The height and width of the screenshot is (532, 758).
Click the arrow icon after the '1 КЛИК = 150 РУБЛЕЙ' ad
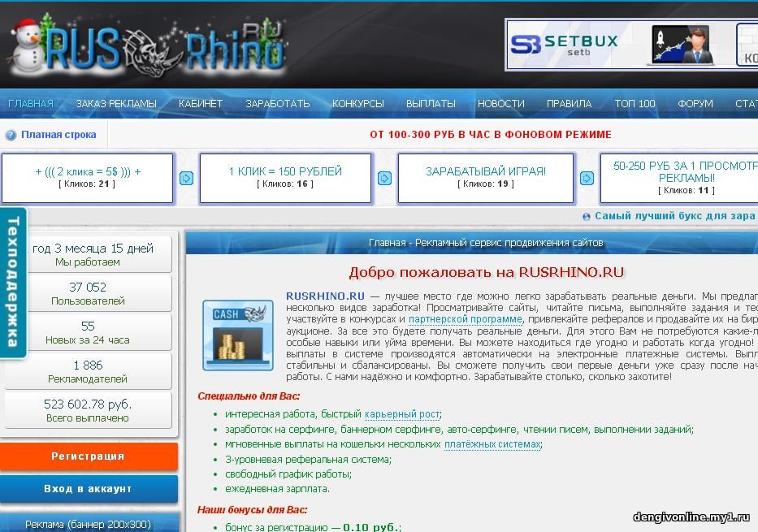pyautogui.click(x=384, y=179)
